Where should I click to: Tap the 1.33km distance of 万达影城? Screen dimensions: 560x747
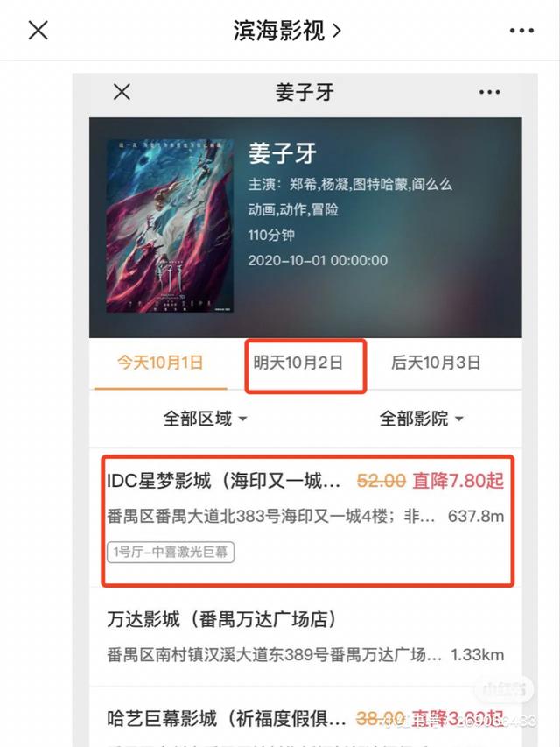[478, 654]
